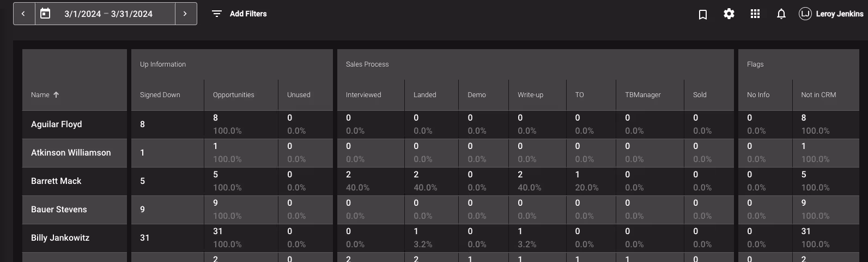Click the Not in CRM header
868x262 pixels.
pyautogui.click(x=818, y=94)
